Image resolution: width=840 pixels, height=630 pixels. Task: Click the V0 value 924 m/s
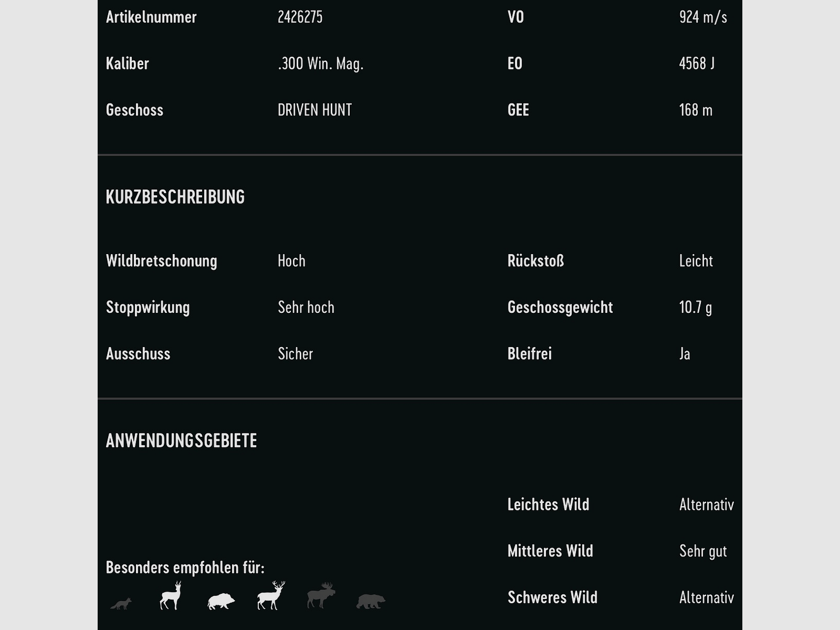tap(703, 17)
